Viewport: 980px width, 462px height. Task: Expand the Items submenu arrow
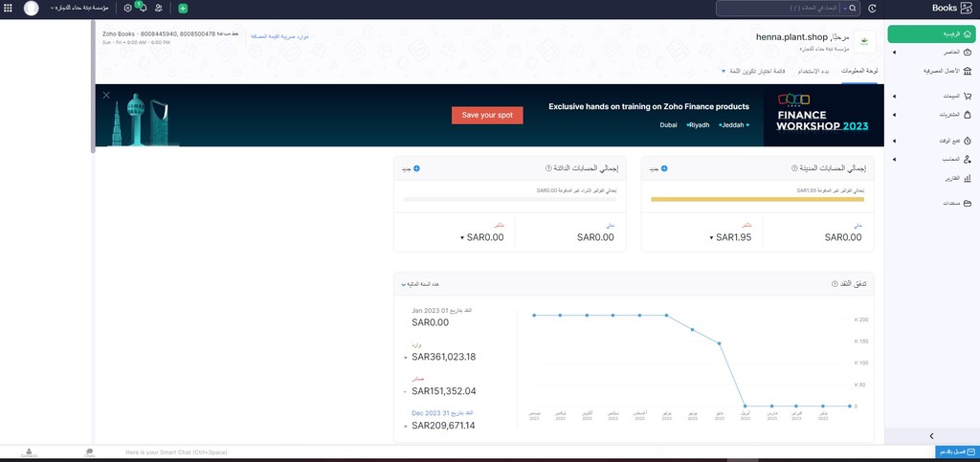pyautogui.click(x=893, y=53)
